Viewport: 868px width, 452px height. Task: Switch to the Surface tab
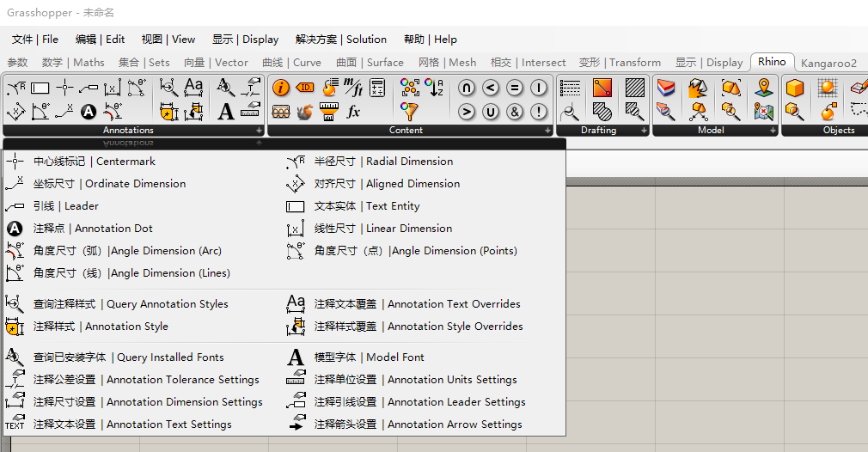coord(370,63)
